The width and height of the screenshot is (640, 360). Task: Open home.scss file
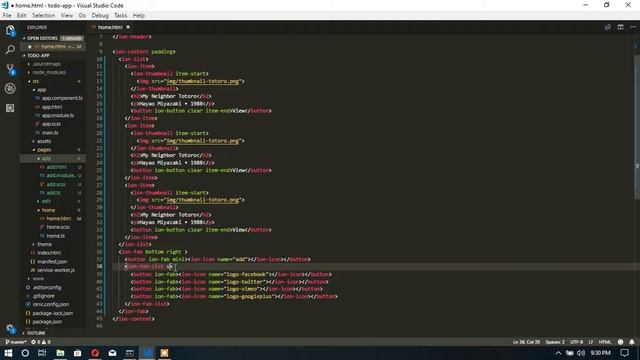coord(58,227)
